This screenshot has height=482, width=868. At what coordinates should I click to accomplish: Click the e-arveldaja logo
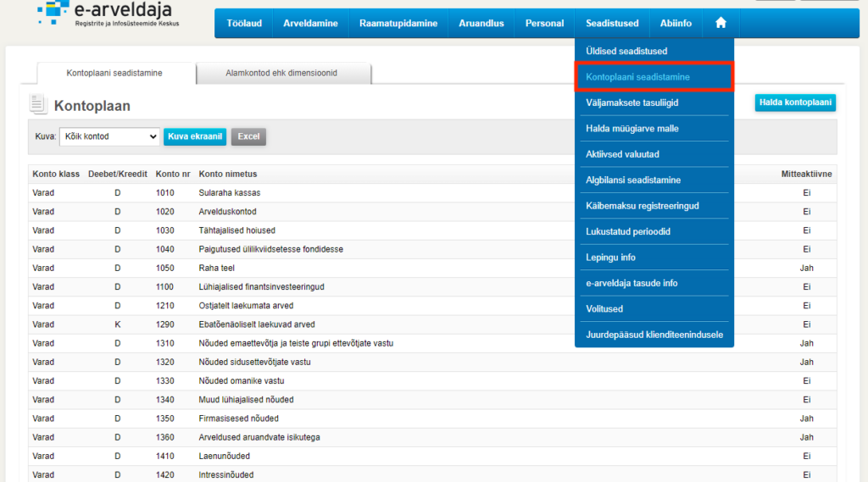[x=108, y=16]
